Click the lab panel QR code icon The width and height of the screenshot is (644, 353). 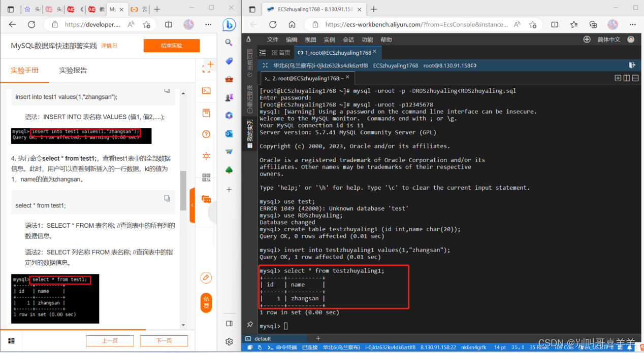pyautogui.click(x=206, y=177)
